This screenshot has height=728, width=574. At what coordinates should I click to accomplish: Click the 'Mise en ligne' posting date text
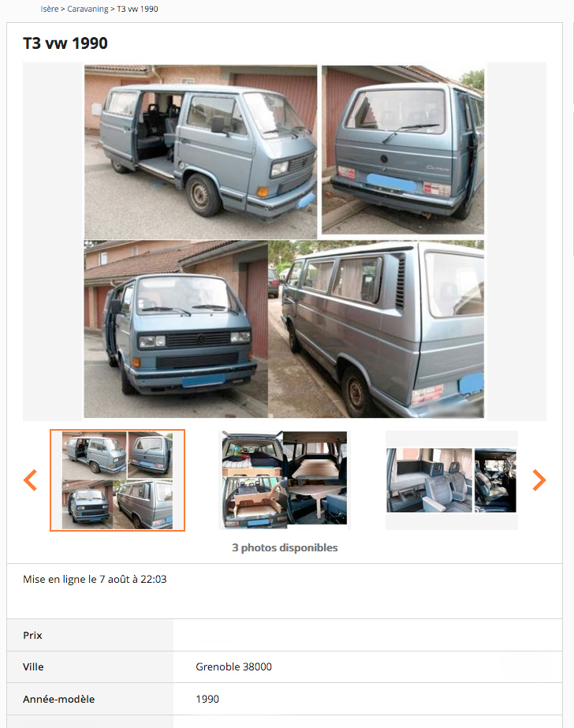pyautogui.click(x=95, y=579)
